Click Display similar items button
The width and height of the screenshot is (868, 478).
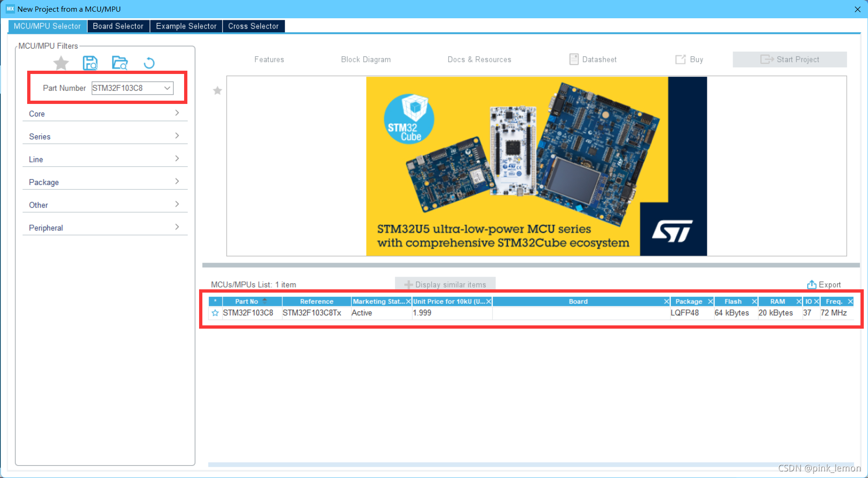click(x=445, y=284)
